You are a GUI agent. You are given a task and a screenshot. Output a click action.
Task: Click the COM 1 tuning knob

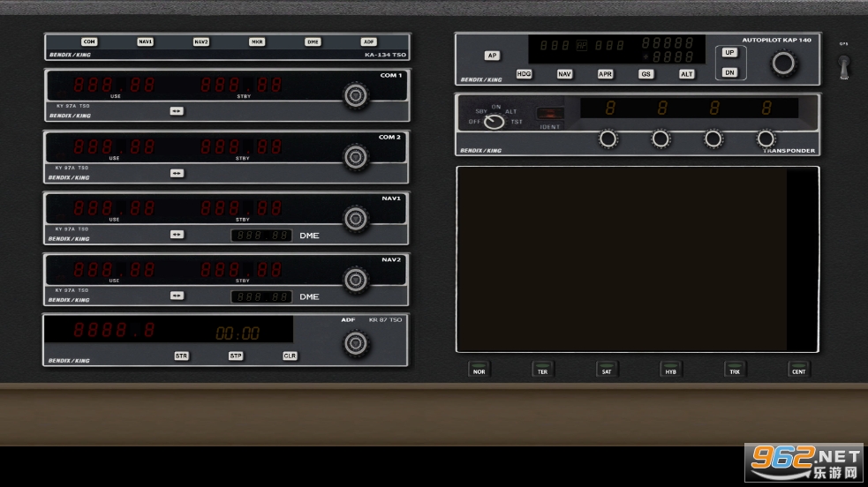(356, 95)
